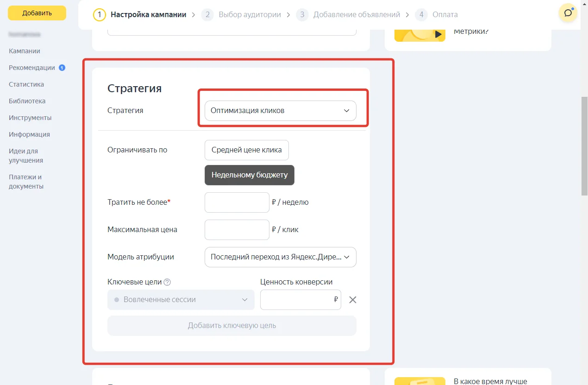Open Платежи и документы
The height and width of the screenshot is (385, 588).
point(26,182)
